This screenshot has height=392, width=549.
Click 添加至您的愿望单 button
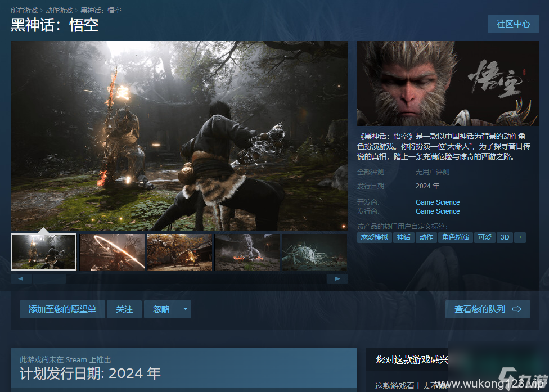62,309
